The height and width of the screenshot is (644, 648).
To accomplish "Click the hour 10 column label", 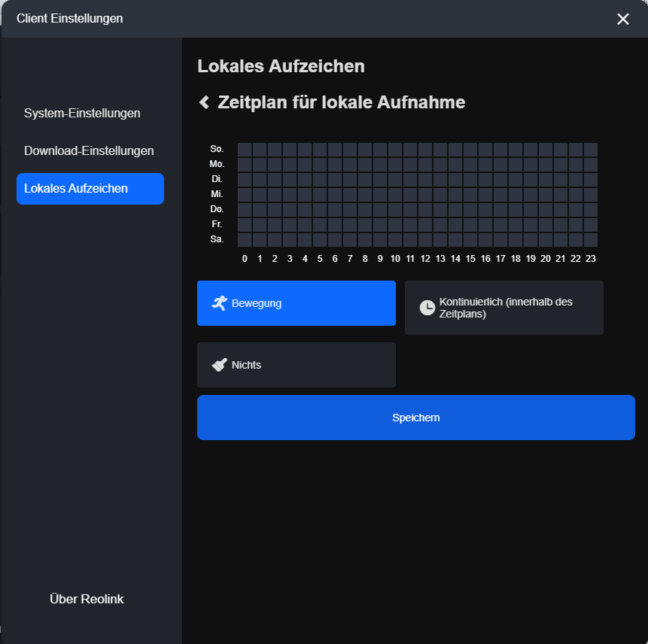I will [x=395, y=259].
